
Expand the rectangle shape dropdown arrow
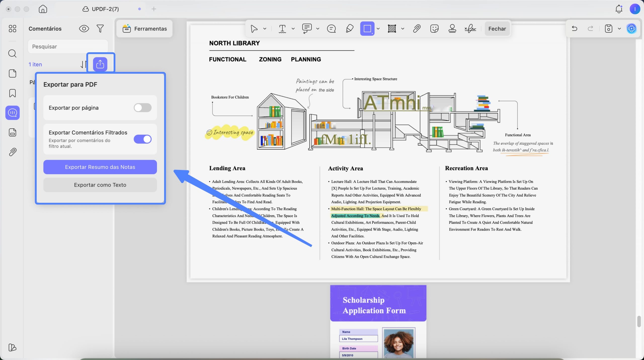tap(378, 29)
